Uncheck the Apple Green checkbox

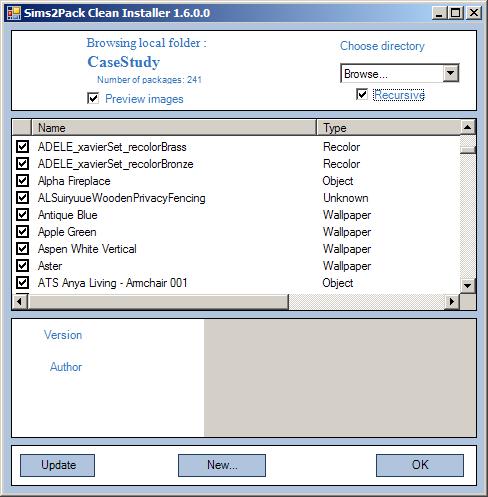pos(22,232)
